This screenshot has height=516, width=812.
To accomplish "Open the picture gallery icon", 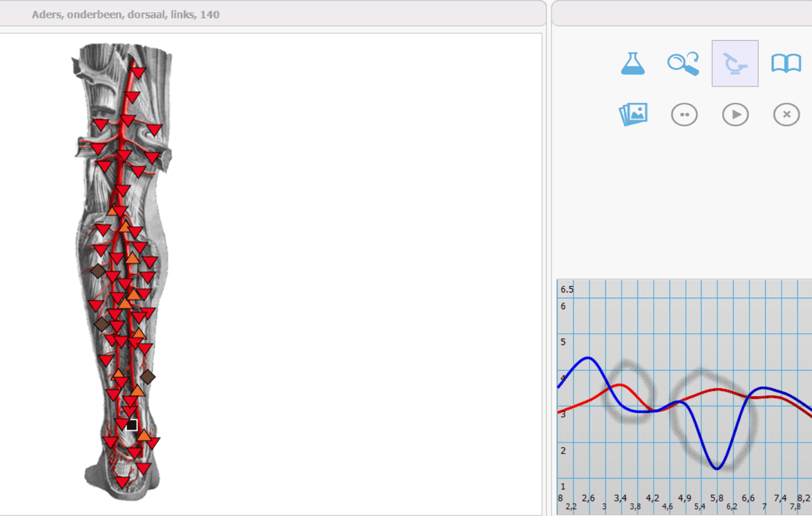I will click(633, 114).
